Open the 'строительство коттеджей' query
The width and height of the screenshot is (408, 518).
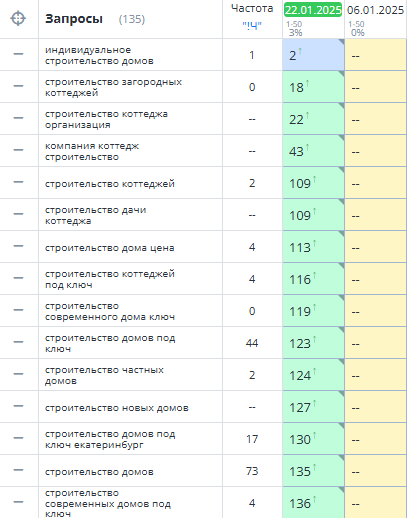[x=110, y=184]
